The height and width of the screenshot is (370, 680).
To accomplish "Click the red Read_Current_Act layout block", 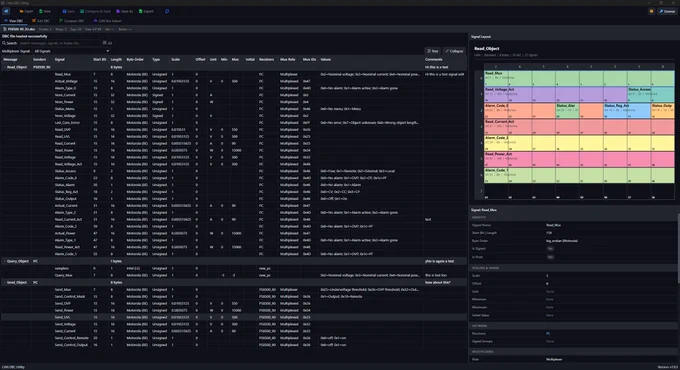I will click(x=579, y=127).
